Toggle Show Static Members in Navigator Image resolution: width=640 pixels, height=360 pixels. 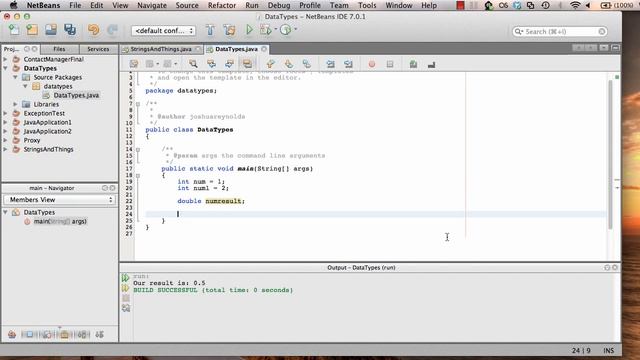pyautogui.click(x=47, y=335)
